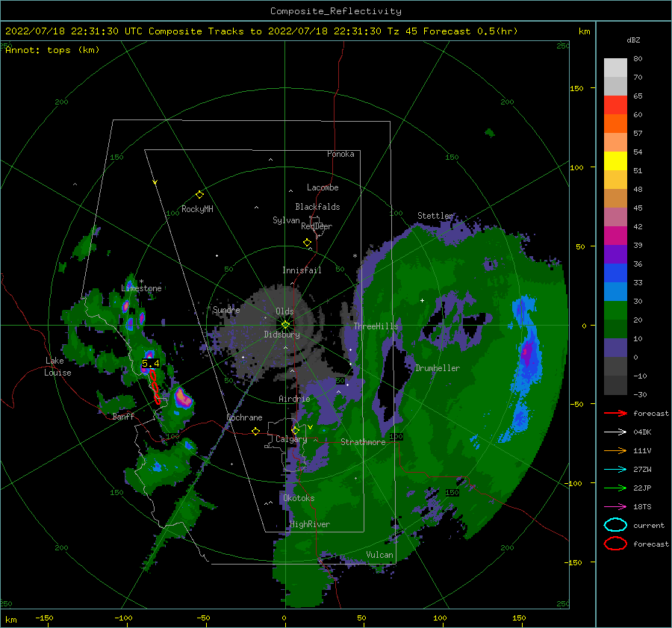Choose the magenta 18TS arrow in the legend
The width and height of the screenshot is (672, 628).
615,506
